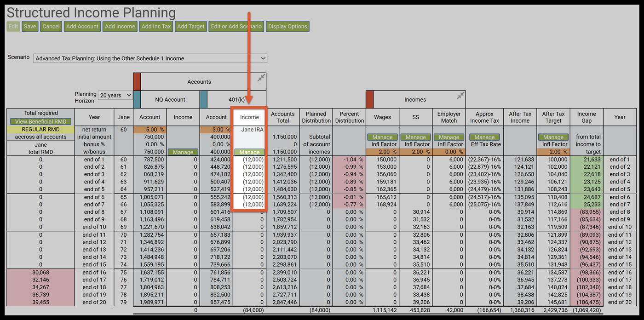This screenshot has height=320, width=644.
Task: Click the Planned Distribution column header
Action: [x=316, y=117]
